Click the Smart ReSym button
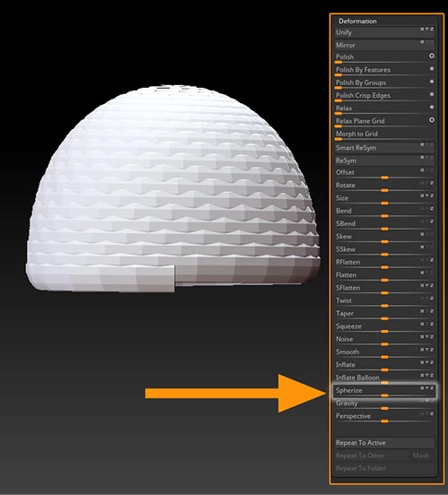Screen dimensions: 448x495 [x=384, y=148]
